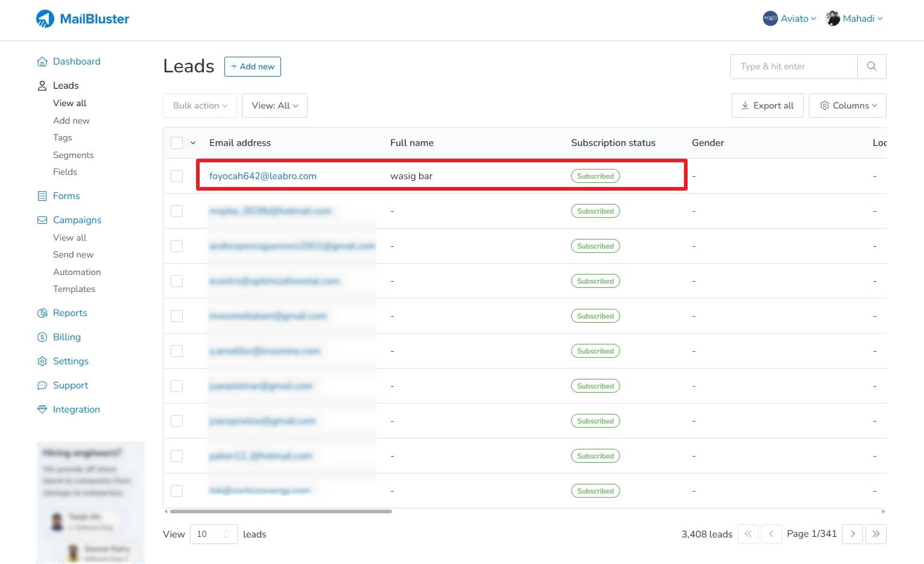Select Send new under Campaigns
This screenshot has height=564, width=924.
coord(74,255)
